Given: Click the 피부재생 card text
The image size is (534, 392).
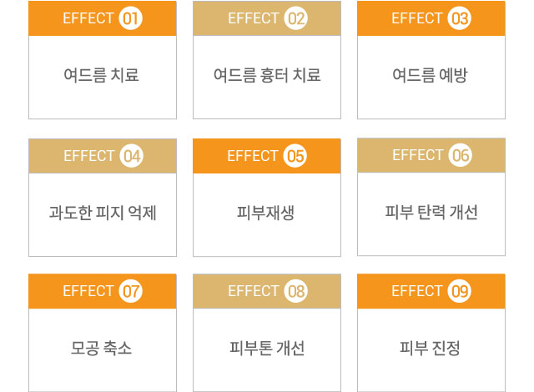Looking at the screenshot, I should point(265,213).
